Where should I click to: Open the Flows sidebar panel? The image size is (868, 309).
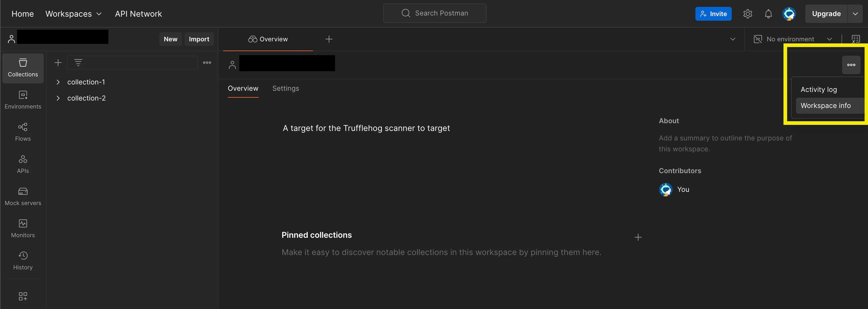click(23, 132)
